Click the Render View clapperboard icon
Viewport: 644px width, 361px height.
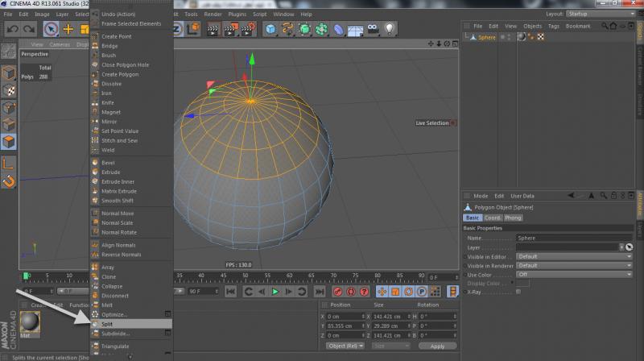click(214, 29)
